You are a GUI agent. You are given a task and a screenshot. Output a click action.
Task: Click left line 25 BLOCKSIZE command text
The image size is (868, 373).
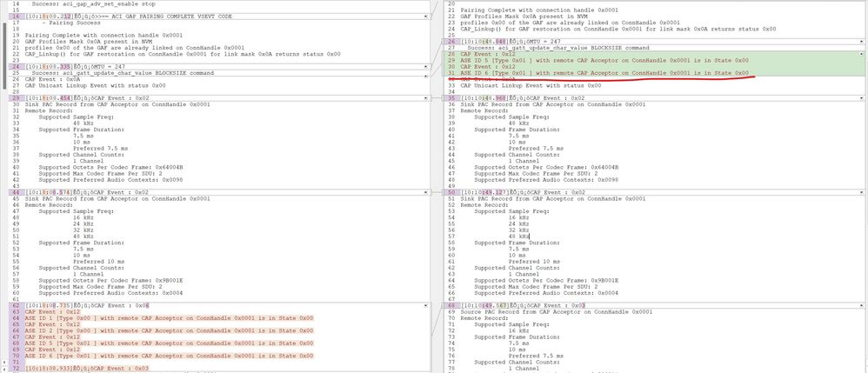tap(123, 73)
